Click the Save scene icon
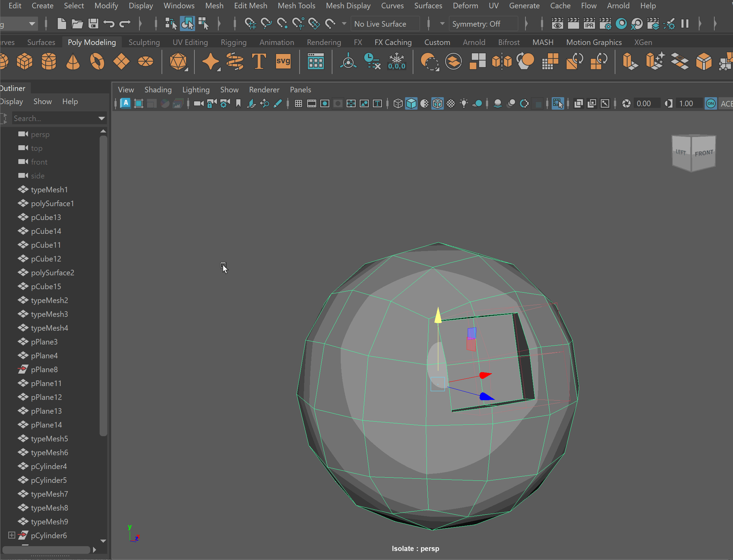 (93, 24)
